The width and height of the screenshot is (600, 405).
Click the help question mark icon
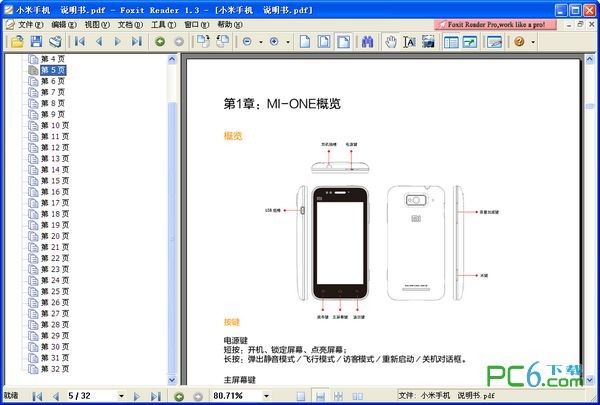coord(519,41)
